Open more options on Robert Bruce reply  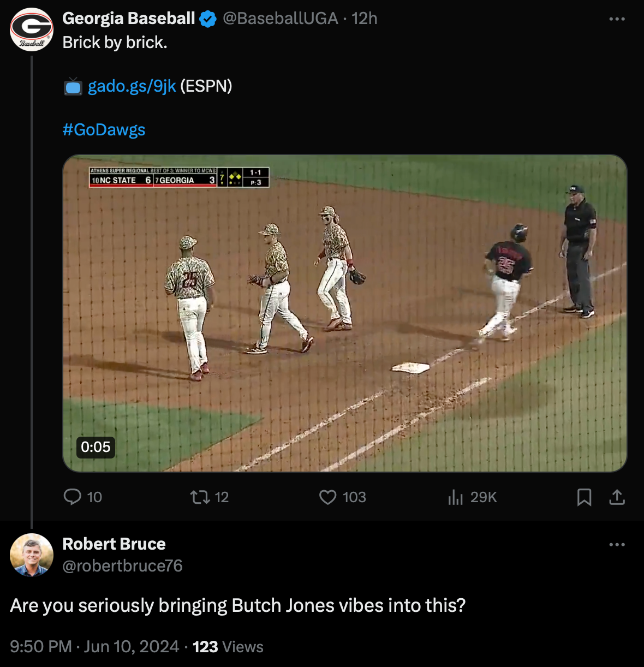tap(617, 545)
